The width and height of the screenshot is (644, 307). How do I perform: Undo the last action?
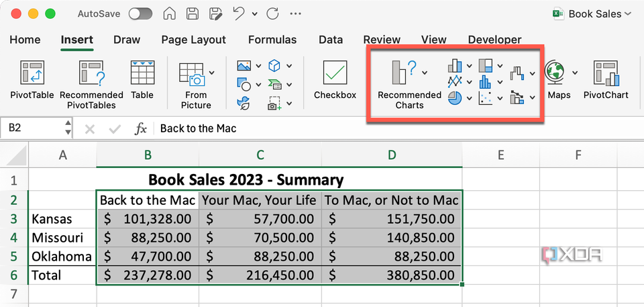point(239,13)
